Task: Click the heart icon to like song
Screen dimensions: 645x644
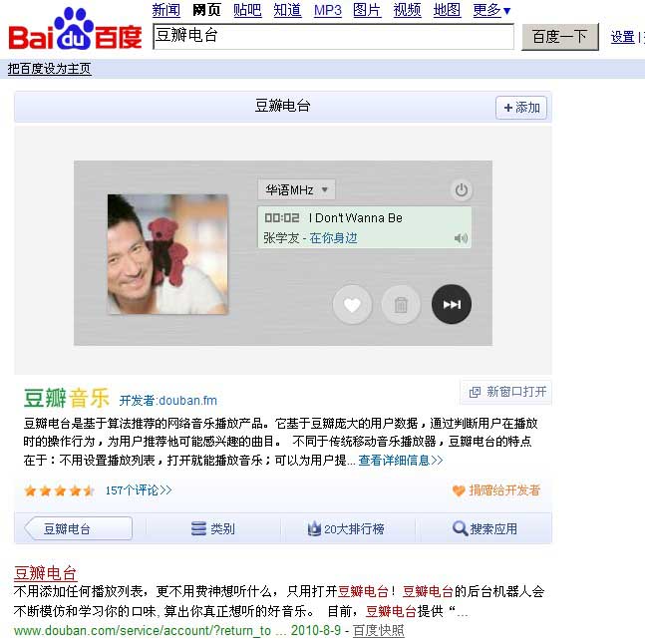Action: 352,304
